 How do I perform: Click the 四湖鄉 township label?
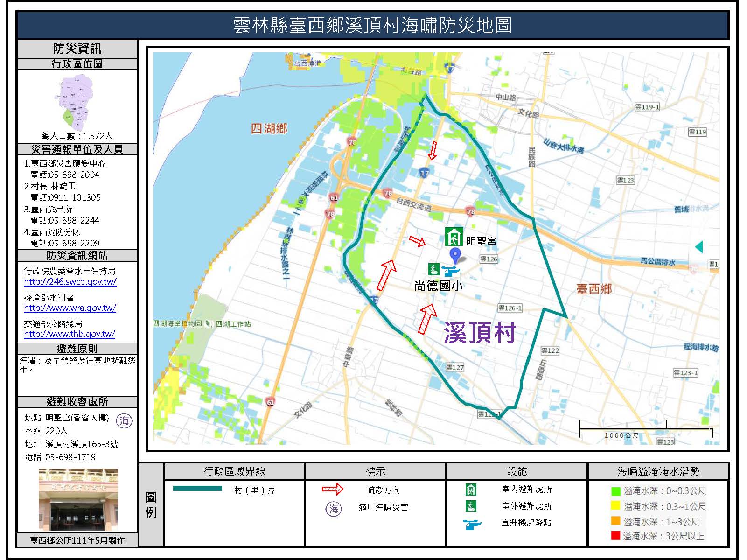pos(269,129)
